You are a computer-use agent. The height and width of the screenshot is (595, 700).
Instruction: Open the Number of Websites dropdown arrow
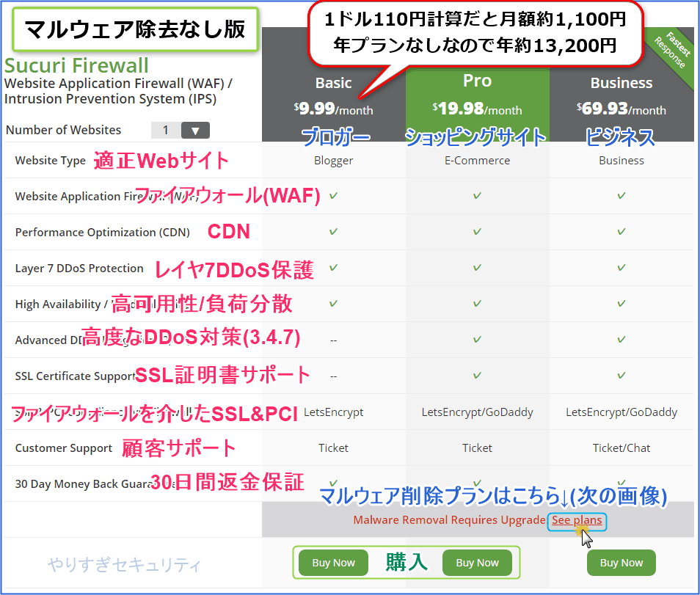195,131
